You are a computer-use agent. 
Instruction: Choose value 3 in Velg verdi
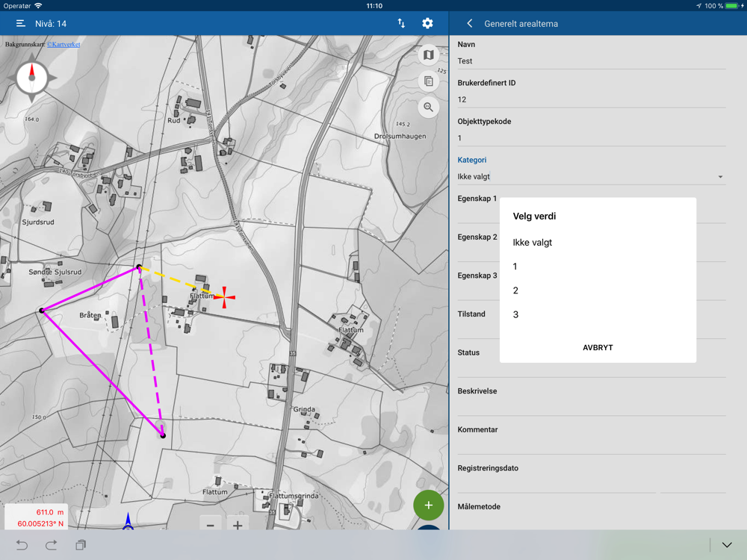515,314
